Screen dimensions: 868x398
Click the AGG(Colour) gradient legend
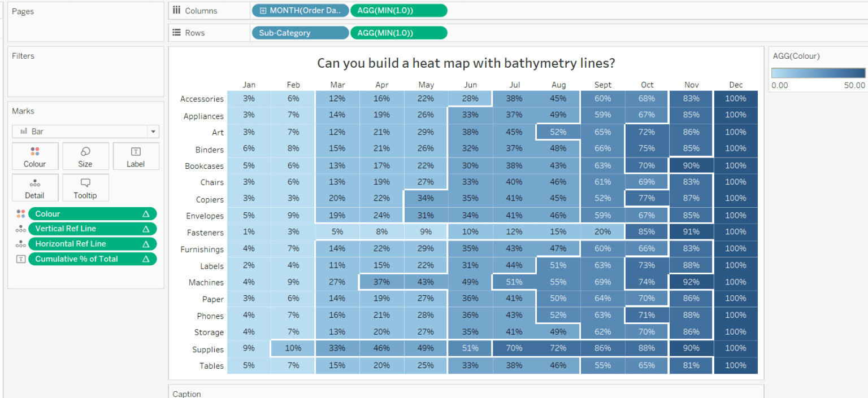pyautogui.click(x=818, y=73)
